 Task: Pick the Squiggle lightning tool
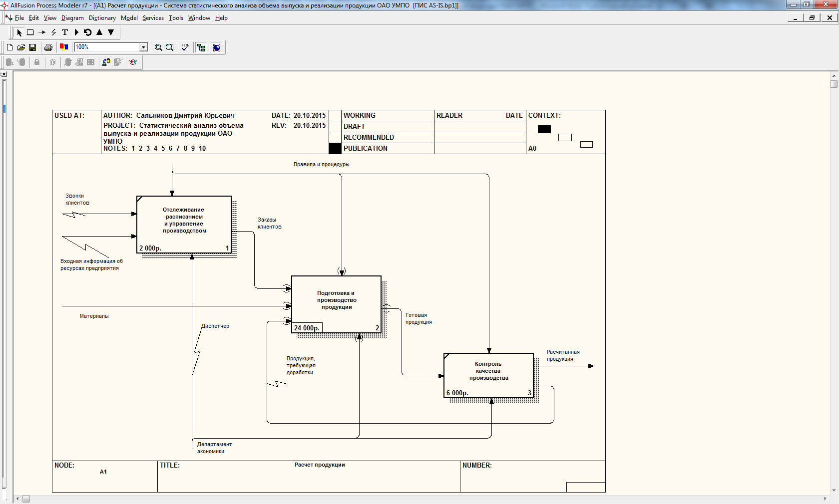(x=53, y=32)
